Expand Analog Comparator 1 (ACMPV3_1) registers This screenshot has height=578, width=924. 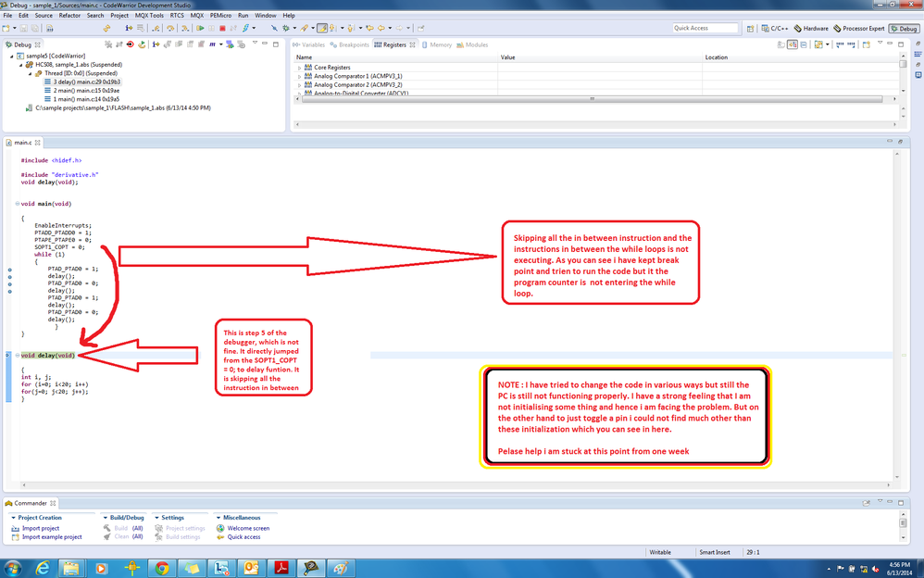299,77
